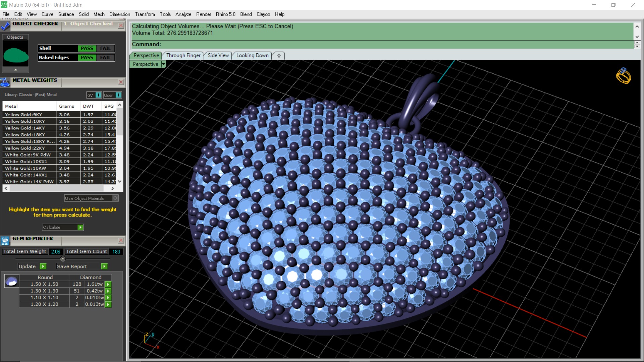Toggle the User library switch

[118, 95]
